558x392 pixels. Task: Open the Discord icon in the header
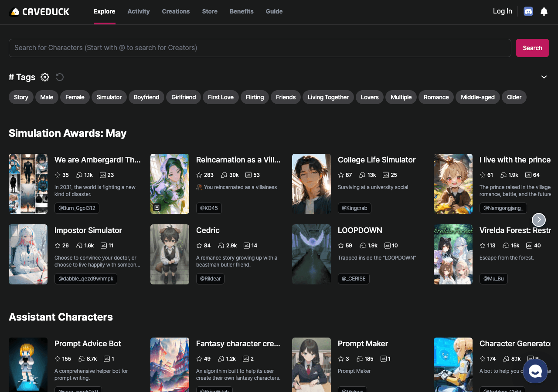click(x=528, y=11)
